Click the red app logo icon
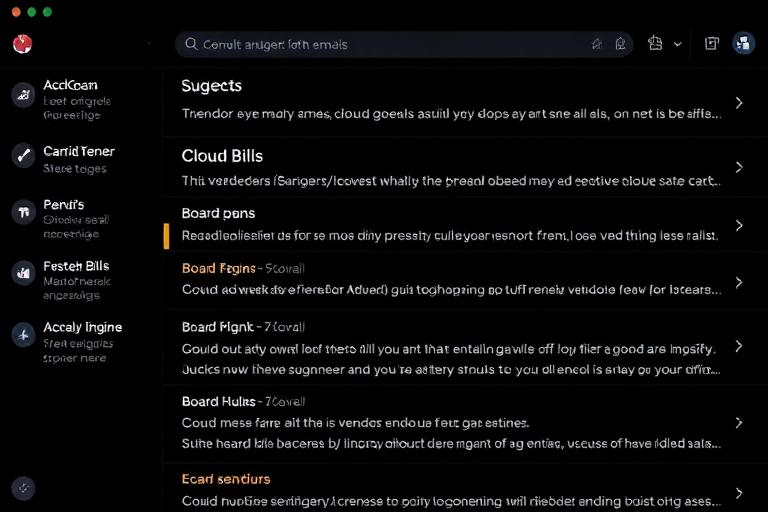The image size is (768, 512). (x=23, y=44)
